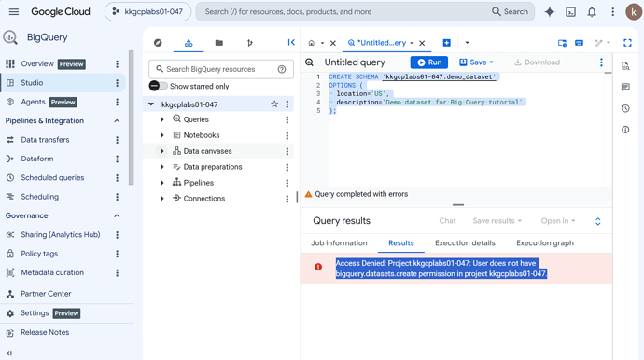Activate Cloud Shell terminal icon
The height and width of the screenshot is (360, 644).
(570, 12)
